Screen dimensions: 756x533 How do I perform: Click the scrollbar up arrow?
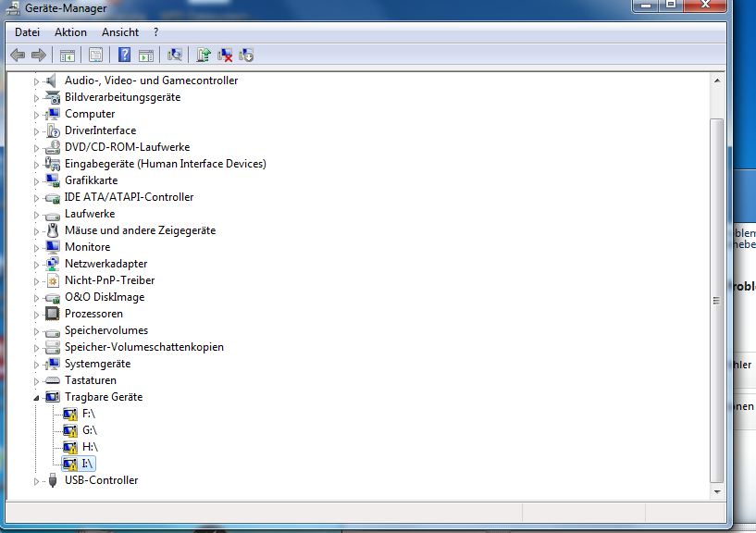click(x=717, y=81)
